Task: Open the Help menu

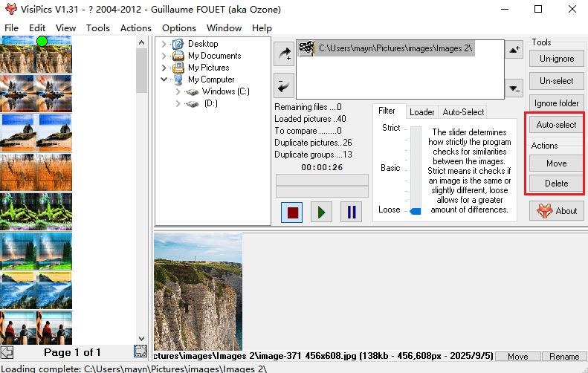Action: 262,28
